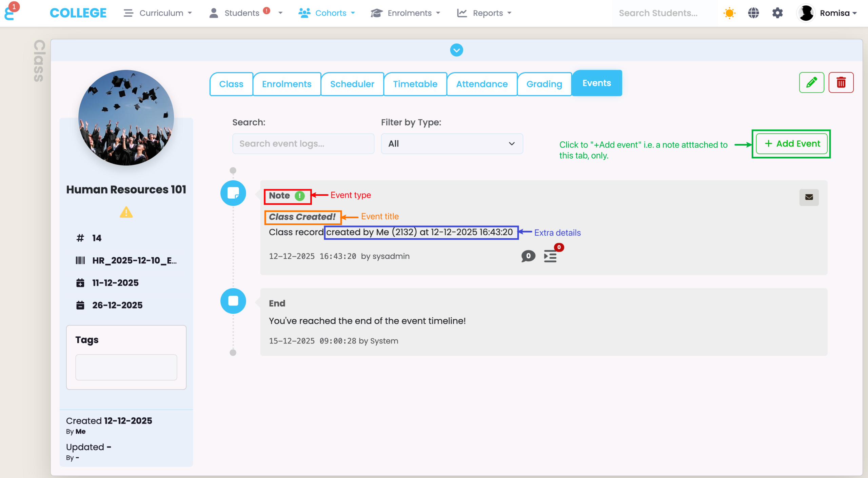868x478 pixels.
Task: Expand the collapsed header with blue chevron
Action: [456, 50]
